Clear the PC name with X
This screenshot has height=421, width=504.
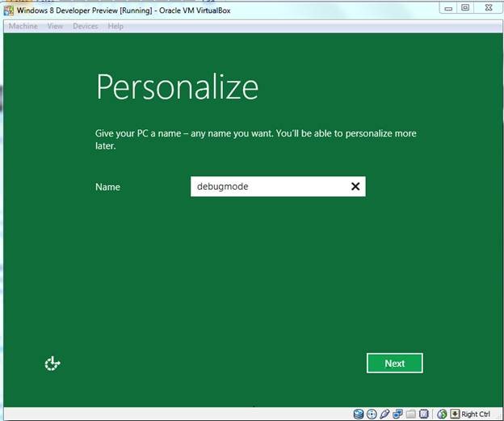355,187
